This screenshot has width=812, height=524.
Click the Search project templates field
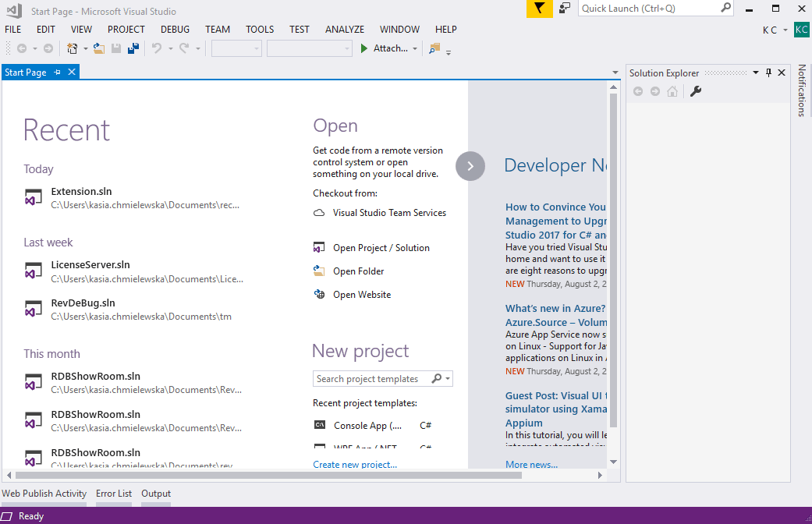(372, 378)
